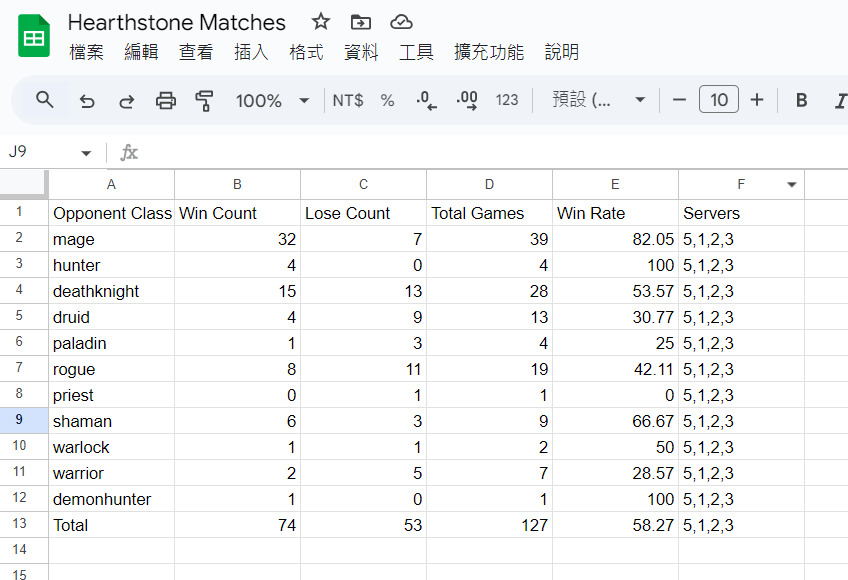Redo the last undone action
Image resolution: width=848 pixels, height=580 pixels.
[126, 100]
